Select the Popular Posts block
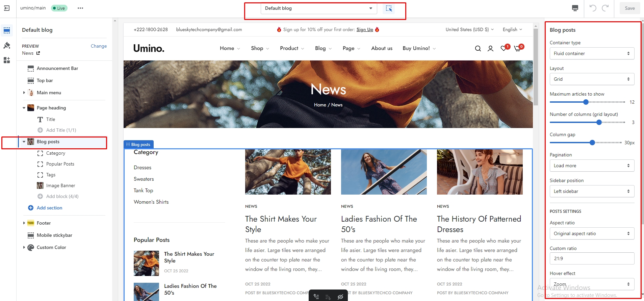The height and width of the screenshot is (301, 644). coord(60,164)
